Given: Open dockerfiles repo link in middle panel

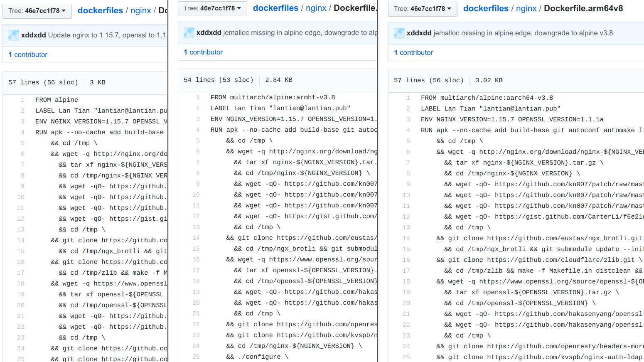Looking at the screenshot, I should pos(275,8).
